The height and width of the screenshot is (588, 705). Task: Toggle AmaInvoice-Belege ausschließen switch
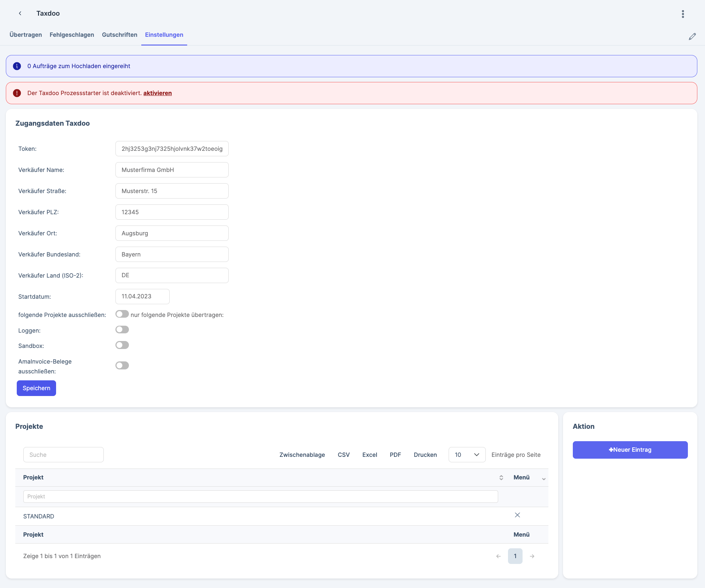pyautogui.click(x=122, y=365)
